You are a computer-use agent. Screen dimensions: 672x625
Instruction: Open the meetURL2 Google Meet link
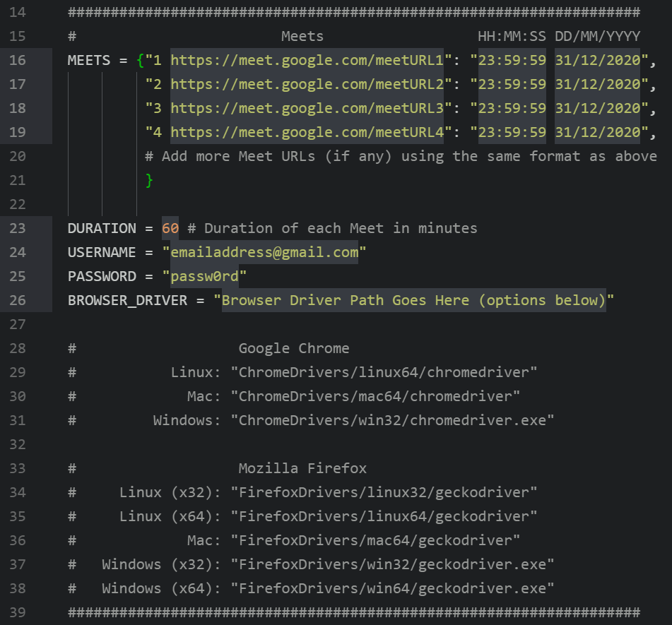point(307,85)
